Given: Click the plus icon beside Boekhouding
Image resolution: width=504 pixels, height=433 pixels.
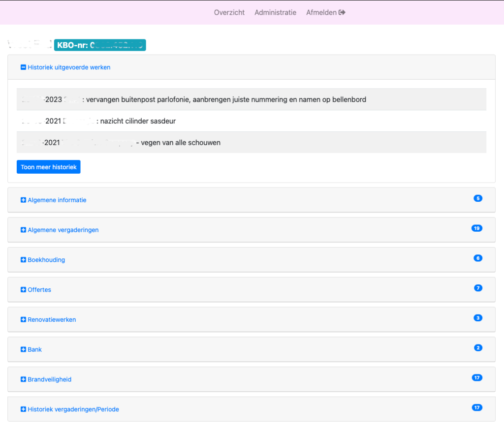Looking at the screenshot, I should point(23,260).
